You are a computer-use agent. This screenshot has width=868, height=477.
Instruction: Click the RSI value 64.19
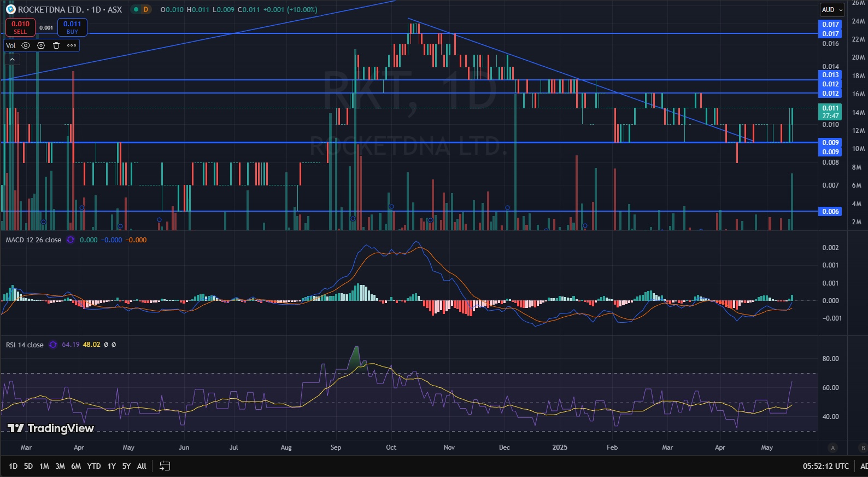71,345
